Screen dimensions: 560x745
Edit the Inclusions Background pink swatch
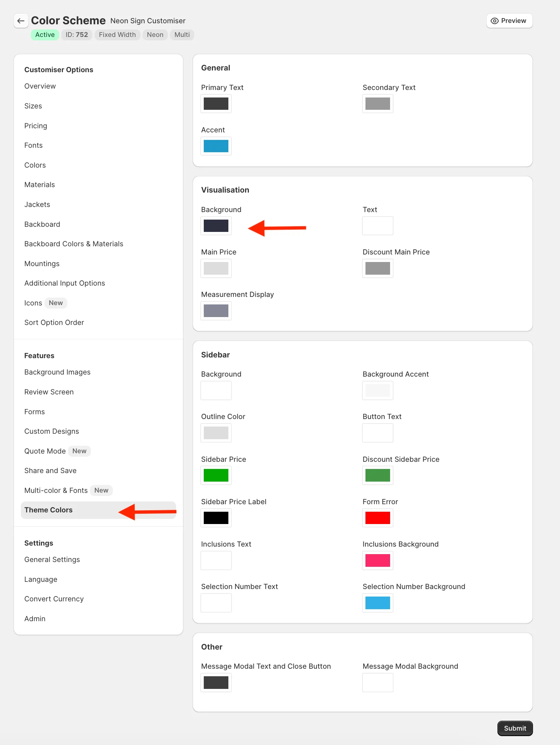click(377, 560)
